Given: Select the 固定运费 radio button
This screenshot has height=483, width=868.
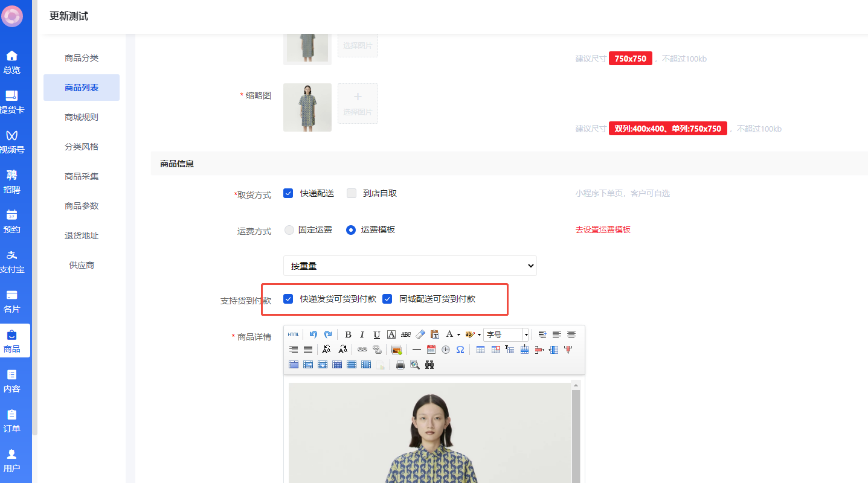Looking at the screenshot, I should pos(289,229).
